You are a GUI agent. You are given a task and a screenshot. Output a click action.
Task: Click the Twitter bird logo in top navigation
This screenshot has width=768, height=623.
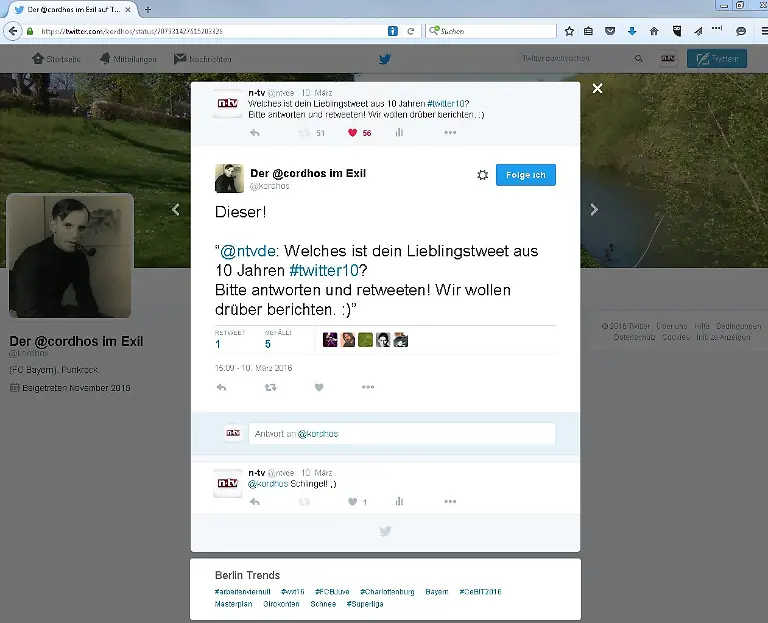point(384,59)
